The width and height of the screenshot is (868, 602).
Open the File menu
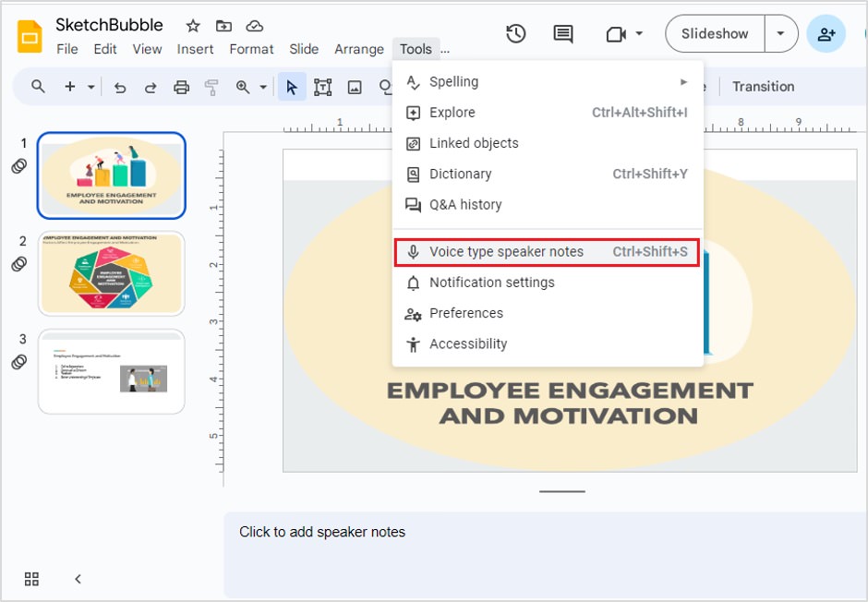point(67,49)
